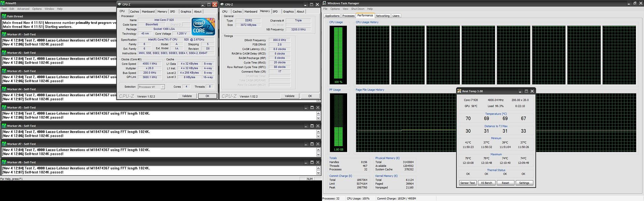Run Real Temp Sensor Test
Image resolution: width=644 pixels, height=201 pixels.
click(468, 183)
